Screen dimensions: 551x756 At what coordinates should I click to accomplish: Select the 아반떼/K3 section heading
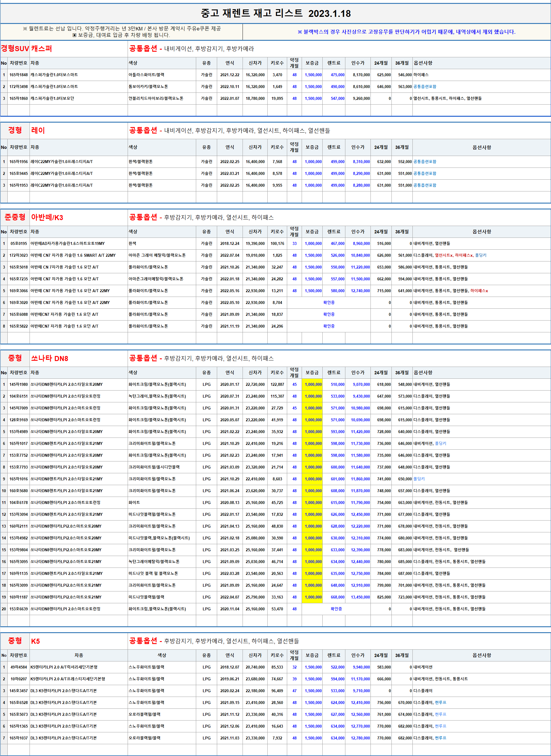coord(47,218)
